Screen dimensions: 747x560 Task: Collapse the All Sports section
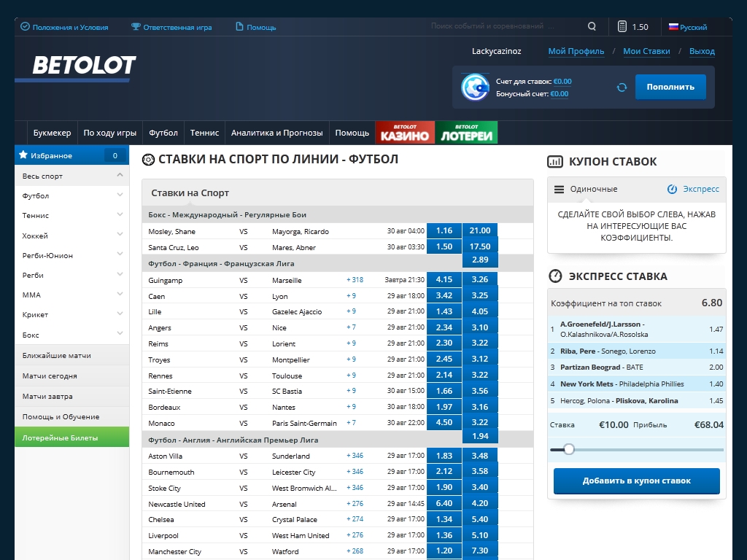click(120, 176)
